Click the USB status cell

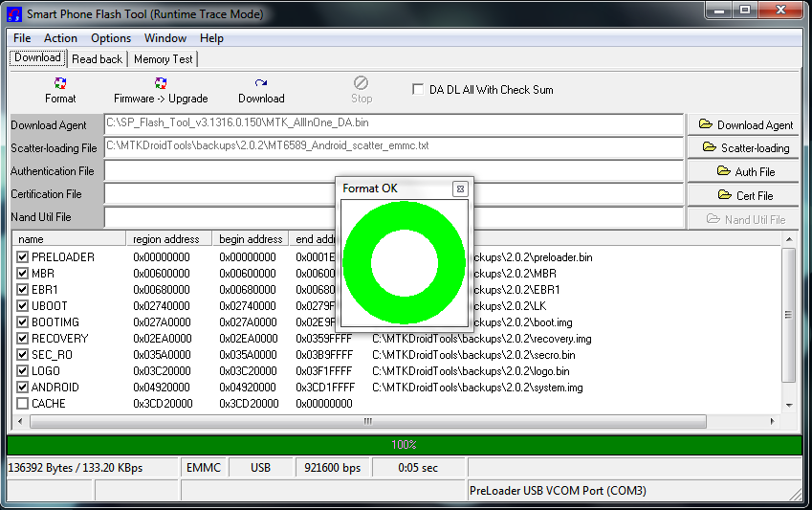[260, 468]
